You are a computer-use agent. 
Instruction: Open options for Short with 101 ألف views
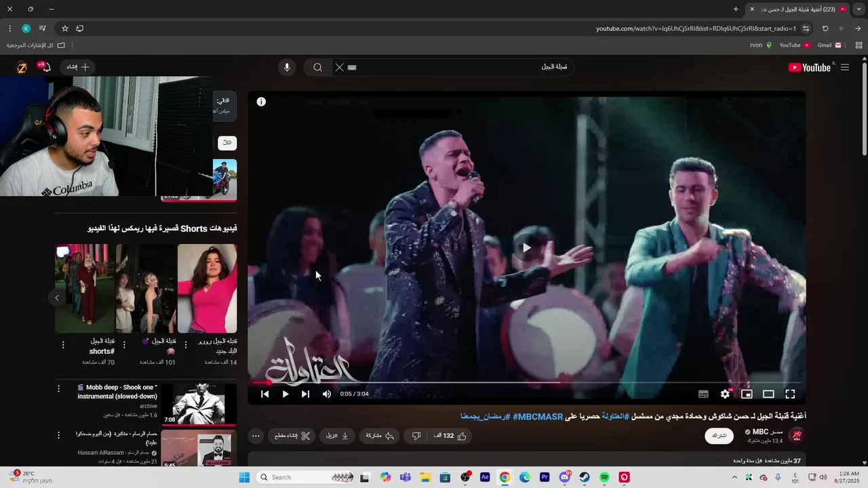(124, 345)
